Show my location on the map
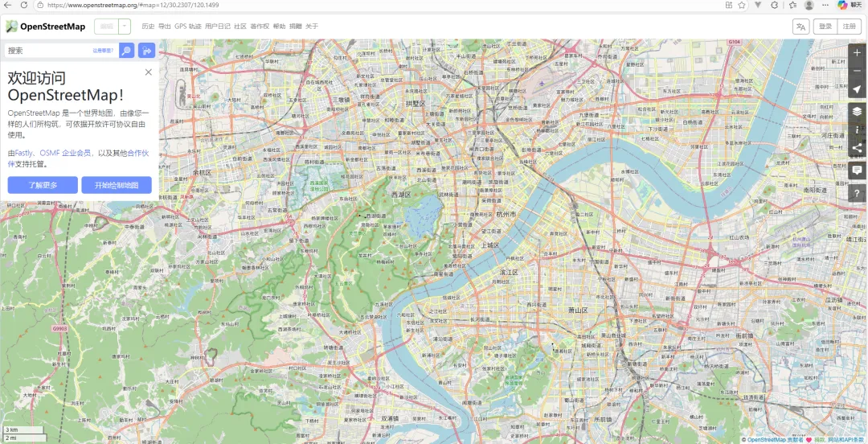The image size is (868, 444). [x=857, y=89]
